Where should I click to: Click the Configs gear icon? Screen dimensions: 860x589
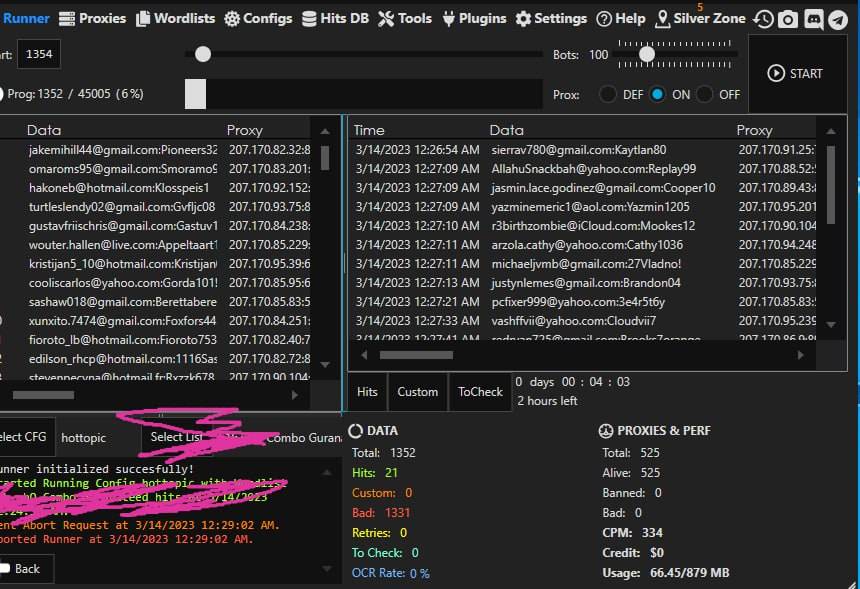(x=232, y=19)
